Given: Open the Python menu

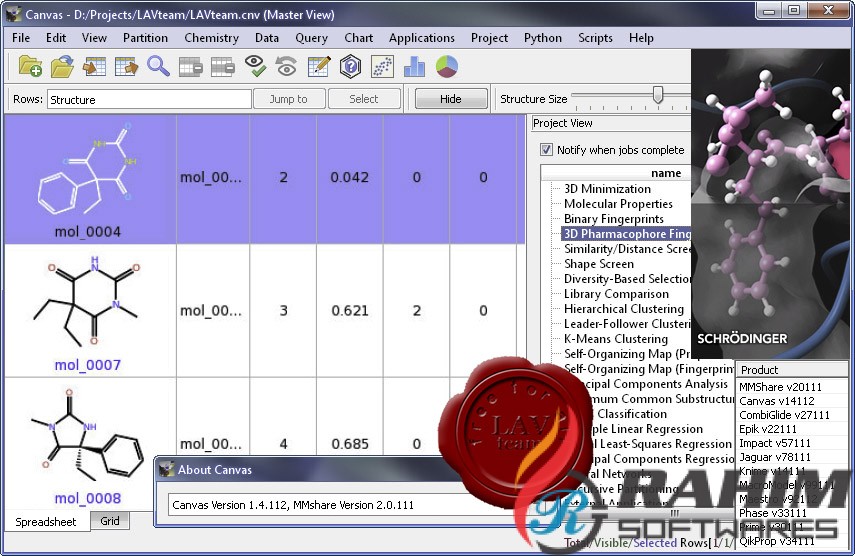Looking at the screenshot, I should (x=543, y=38).
